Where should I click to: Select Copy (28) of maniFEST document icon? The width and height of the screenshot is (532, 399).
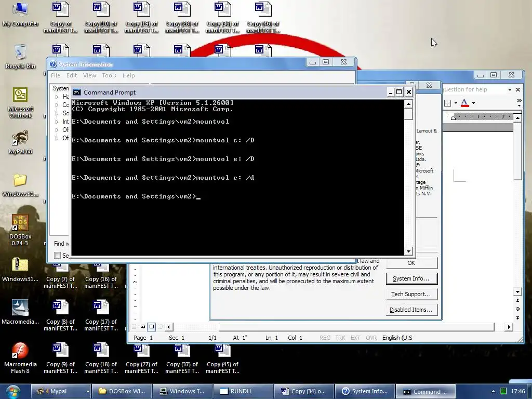coord(182,17)
